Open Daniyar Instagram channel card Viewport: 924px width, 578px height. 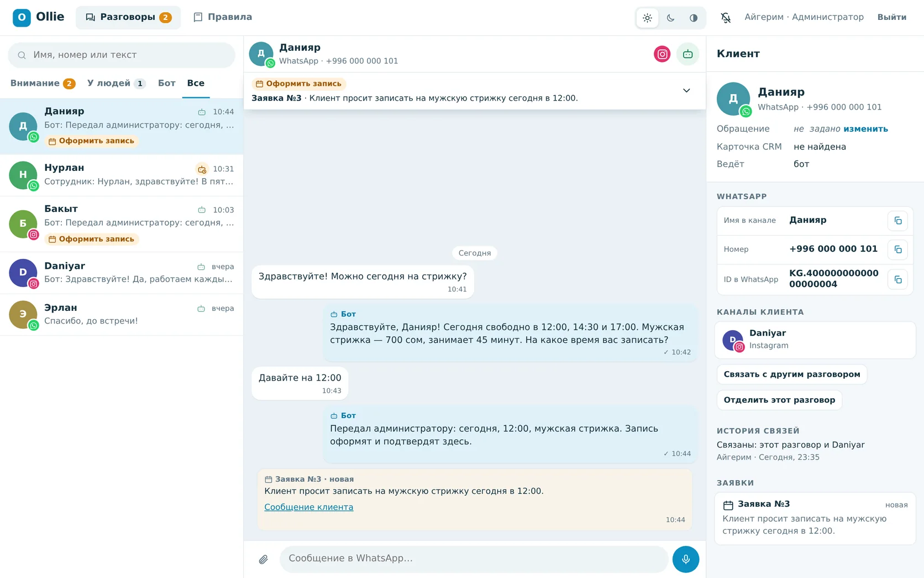point(815,340)
